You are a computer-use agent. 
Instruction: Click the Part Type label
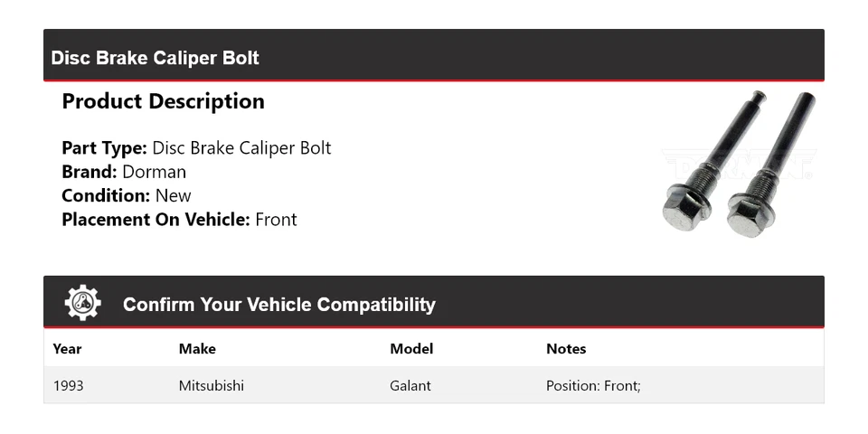click(104, 147)
